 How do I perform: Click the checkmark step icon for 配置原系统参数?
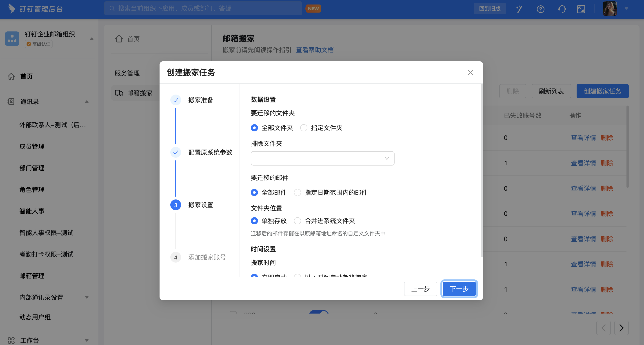(x=176, y=152)
